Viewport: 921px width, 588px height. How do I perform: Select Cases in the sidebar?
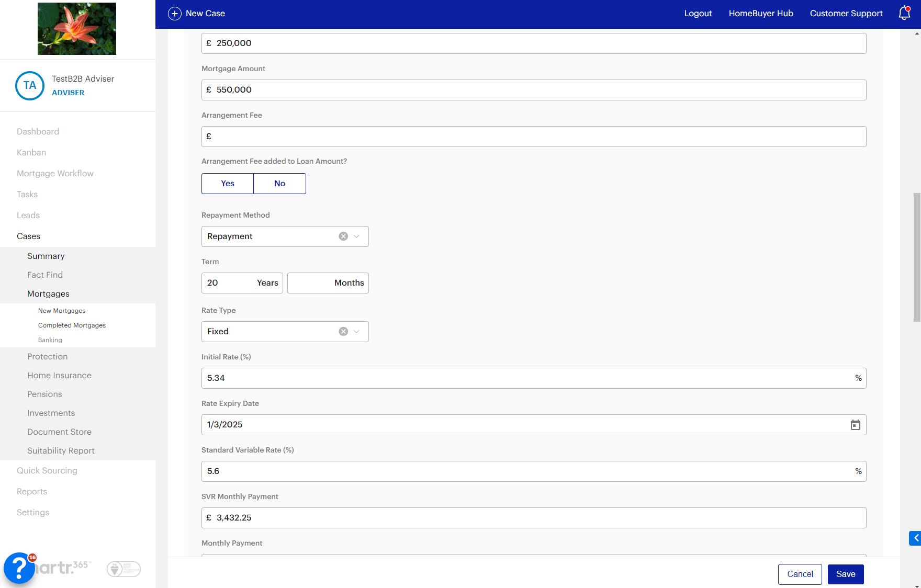(28, 236)
